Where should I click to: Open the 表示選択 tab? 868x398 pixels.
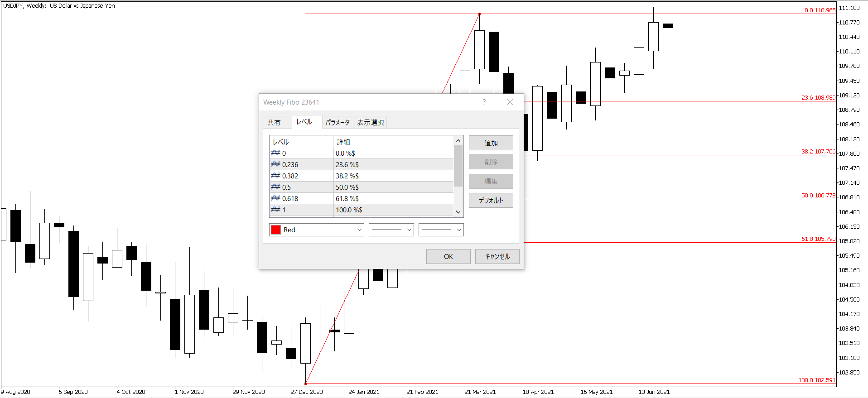[370, 122]
